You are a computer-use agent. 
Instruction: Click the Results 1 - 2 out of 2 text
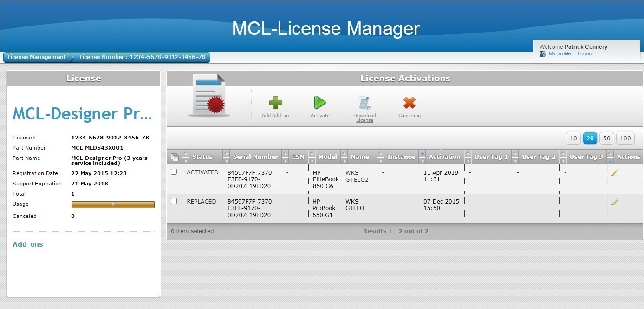[x=396, y=231]
